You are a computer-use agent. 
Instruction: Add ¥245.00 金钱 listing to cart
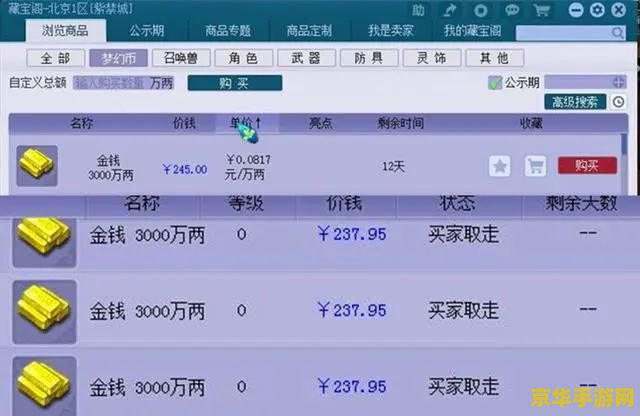535,166
